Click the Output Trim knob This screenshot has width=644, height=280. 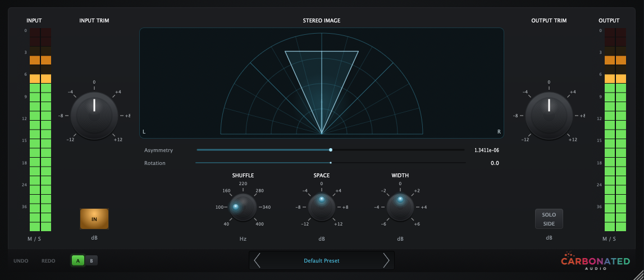tap(549, 116)
